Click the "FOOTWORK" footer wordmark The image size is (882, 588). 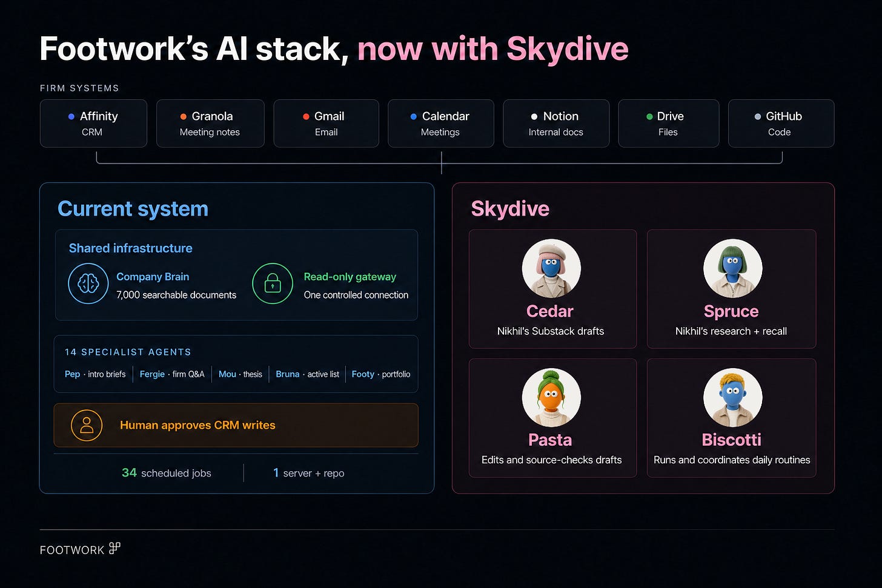coord(72,550)
